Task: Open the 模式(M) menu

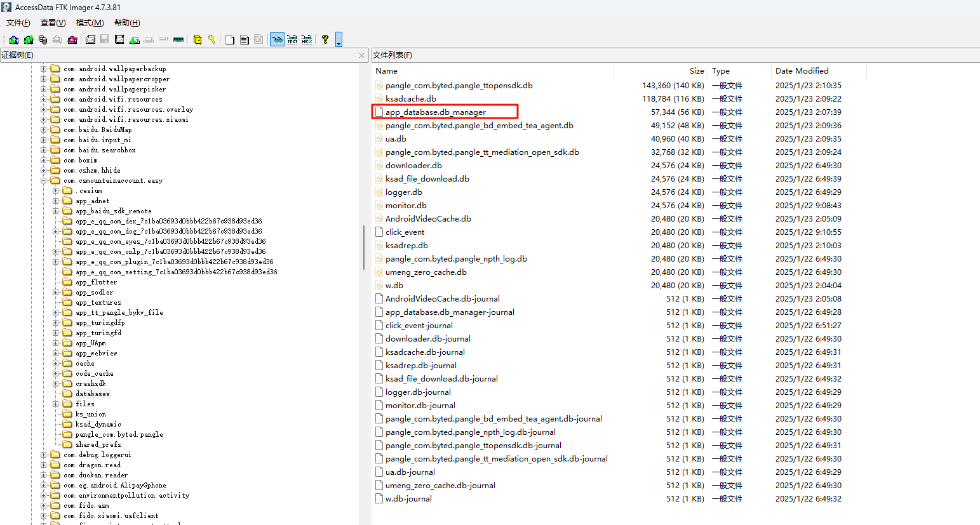Action: pos(90,23)
